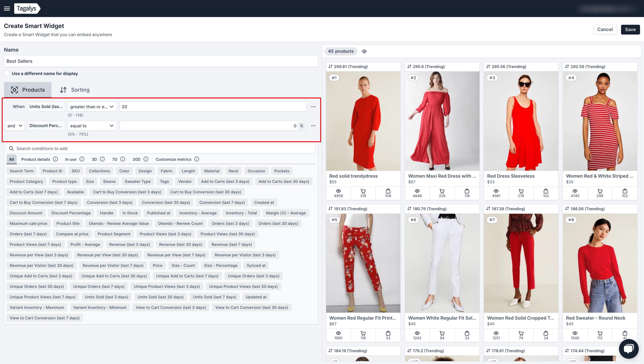Click cart icon on Red solid trendydress

pos(363,191)
